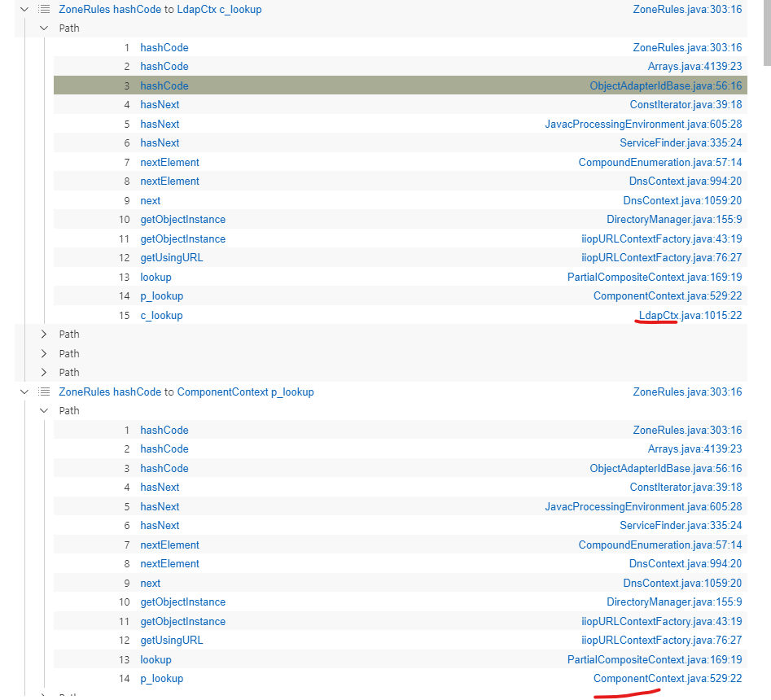Collapse the expanded Path under LdapCtx result
The height and width of the screenshot is (700, 771).
(44, 28)
